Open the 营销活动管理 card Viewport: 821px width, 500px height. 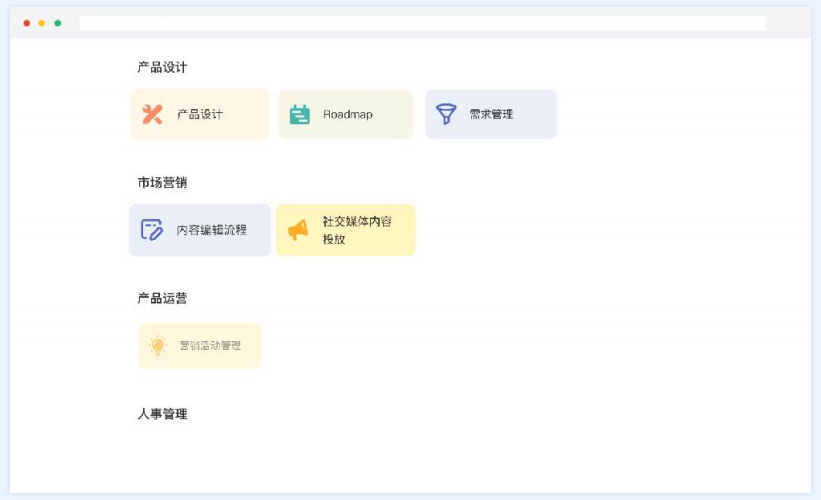pyautogui.click(x=200, y=346)
